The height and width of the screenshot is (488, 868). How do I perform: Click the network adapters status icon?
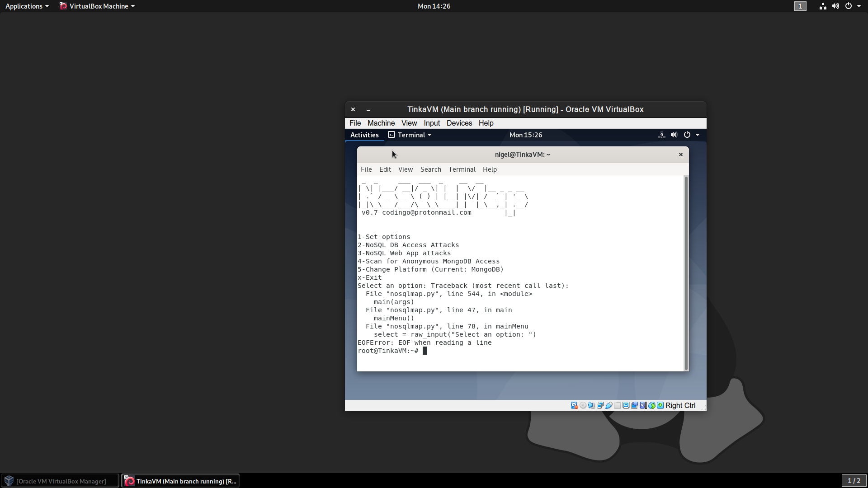point(600,405)
